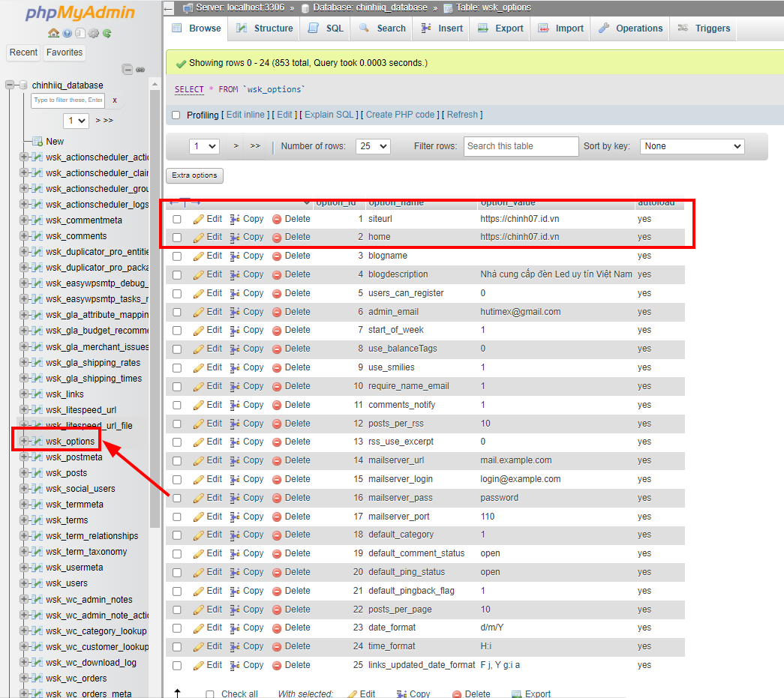This screenshot has height=698, width=784.
Task: Click the Extra options button
Action: [x=194, y=175]
